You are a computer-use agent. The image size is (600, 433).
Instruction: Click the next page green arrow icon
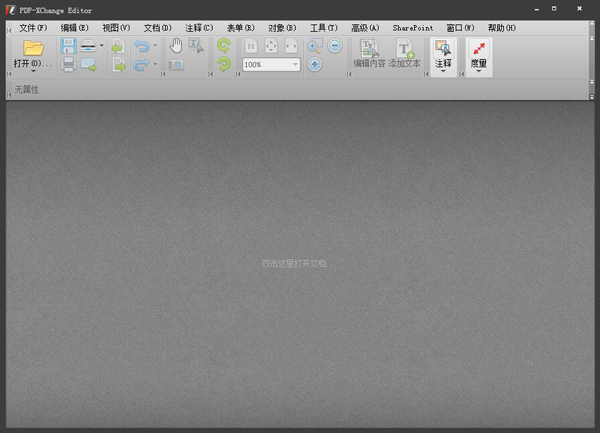[119, 65]
